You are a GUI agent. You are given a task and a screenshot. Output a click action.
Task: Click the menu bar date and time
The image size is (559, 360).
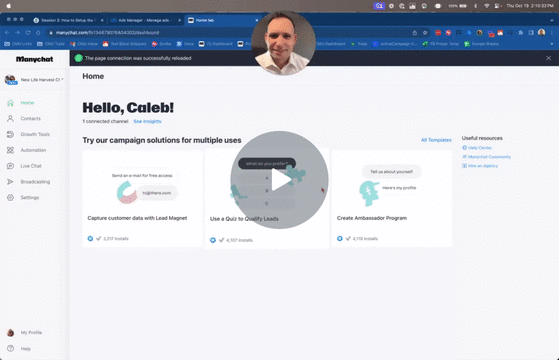tap(530, 6)
